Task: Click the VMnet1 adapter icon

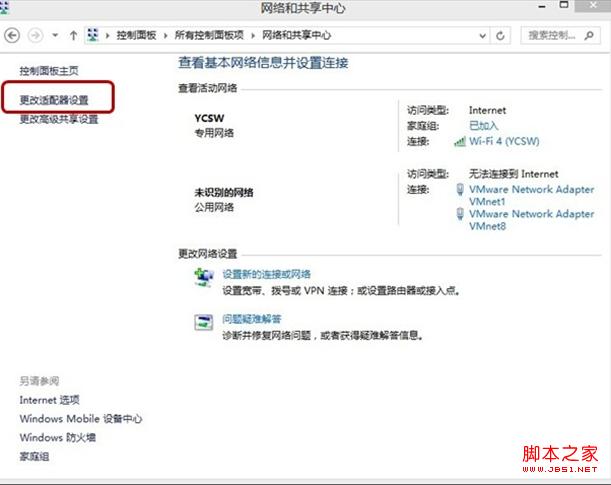Action: [x=460, y=190]
